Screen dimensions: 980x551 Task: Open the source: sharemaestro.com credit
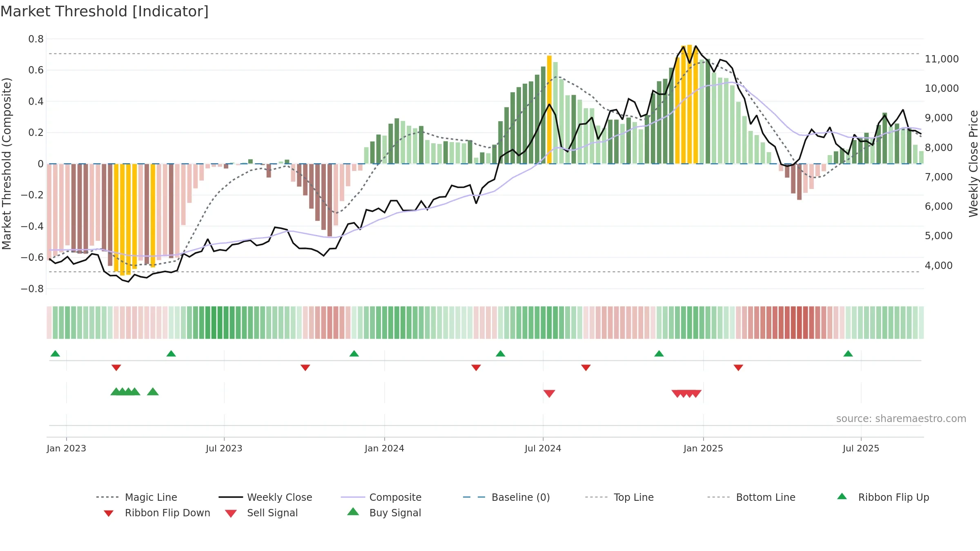click(901, 419)
